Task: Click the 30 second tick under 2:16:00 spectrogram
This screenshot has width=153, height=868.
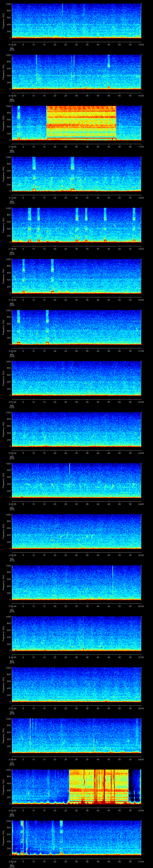Action: point(77,147)
